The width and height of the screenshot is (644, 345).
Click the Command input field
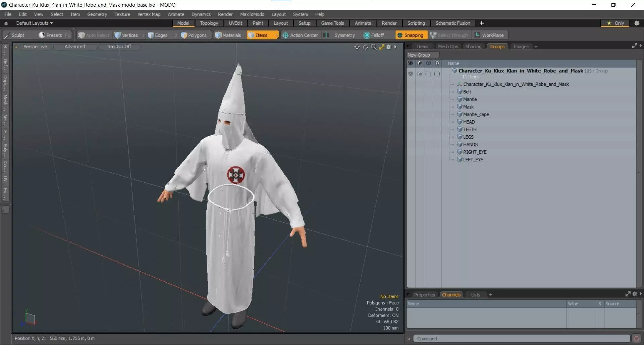[x=521, y=339]
